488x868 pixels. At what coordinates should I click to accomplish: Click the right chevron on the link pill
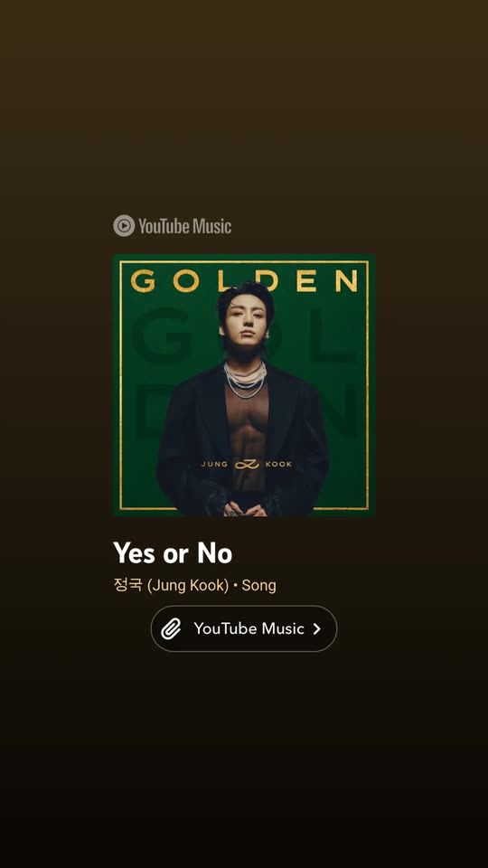pos(316,629)
